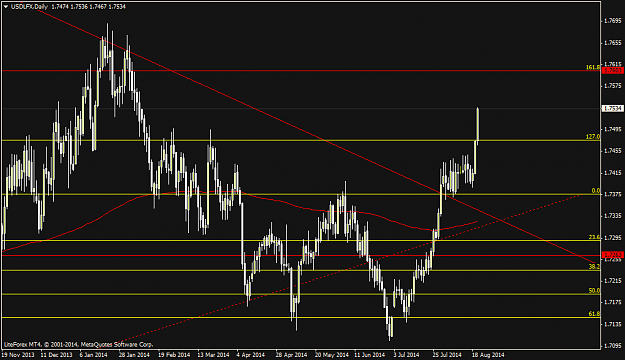Click the 61.8 Fibonacci level label
This screenshot has width=625, height=360.
(594, 314)
